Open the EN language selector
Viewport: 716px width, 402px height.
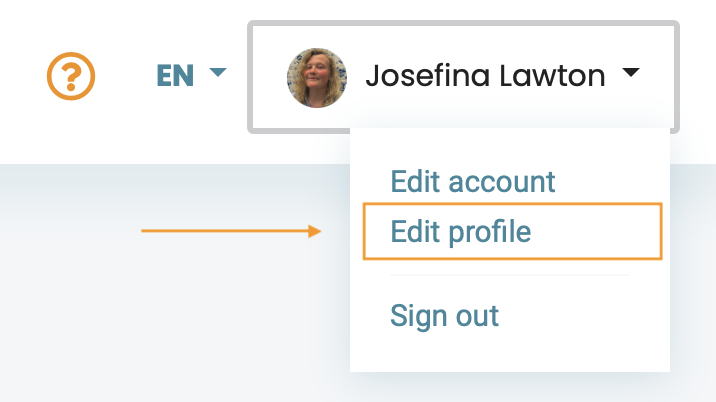coord(191,75)
